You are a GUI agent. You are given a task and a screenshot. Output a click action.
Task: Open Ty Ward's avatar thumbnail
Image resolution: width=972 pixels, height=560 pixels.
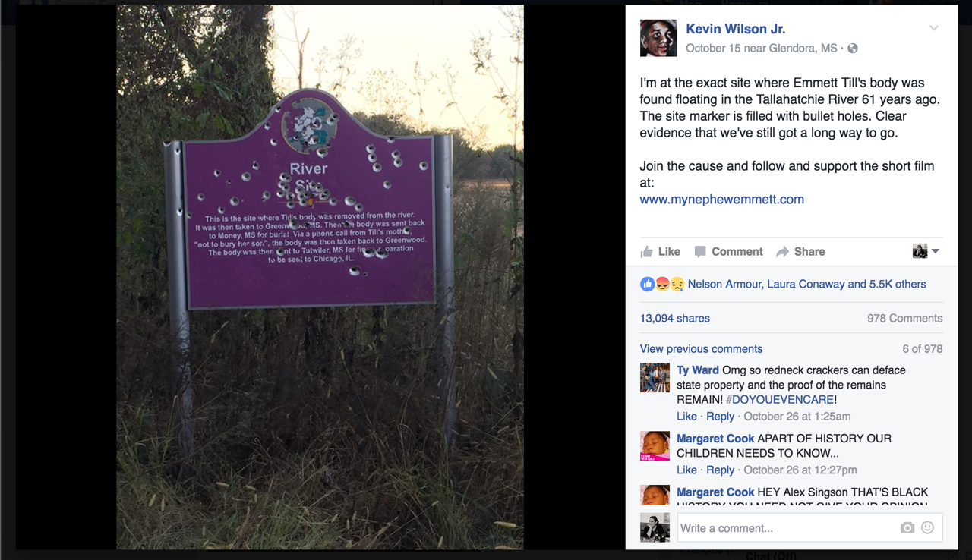coord(655,378)
